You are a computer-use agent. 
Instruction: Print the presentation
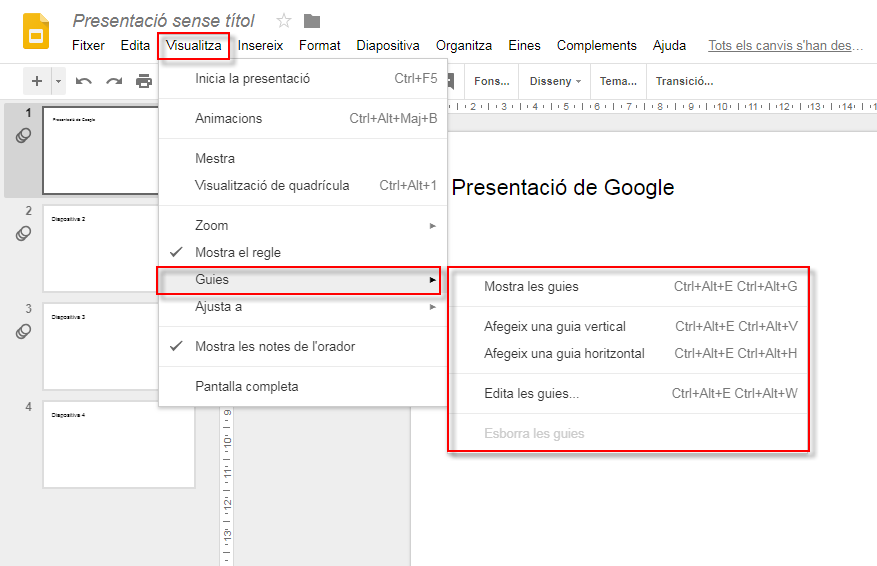pyautogui.click(x=144, y=82)
